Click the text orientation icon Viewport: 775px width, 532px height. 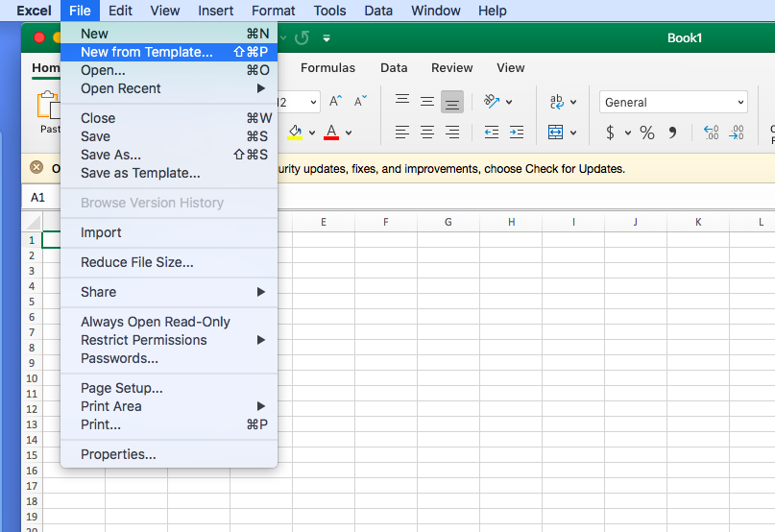492,102
